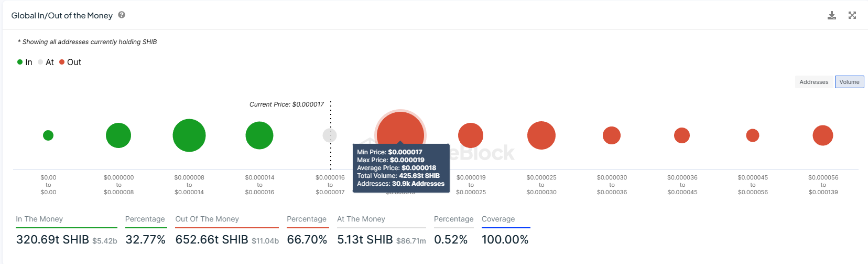The image size is (868, 264).
Task: Switch the chart to Addresses view
Action: [x=813, y=82]
